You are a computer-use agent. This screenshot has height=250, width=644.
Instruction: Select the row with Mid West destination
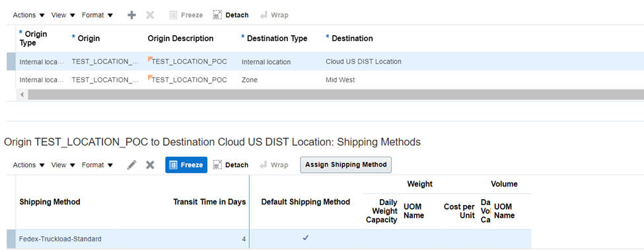330,80
